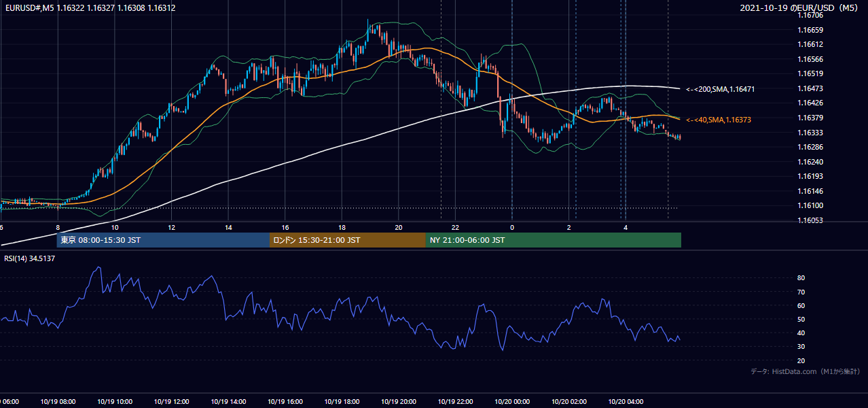
Task: Click price axis value 1.16566
Action: pyautogui.click(x=810, y=59)
